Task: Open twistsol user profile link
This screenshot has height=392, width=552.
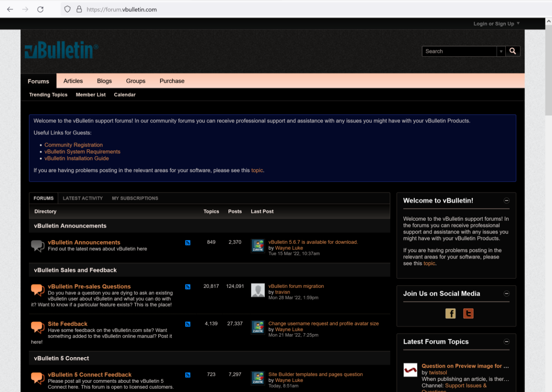Action: click(x=438, y=373)
